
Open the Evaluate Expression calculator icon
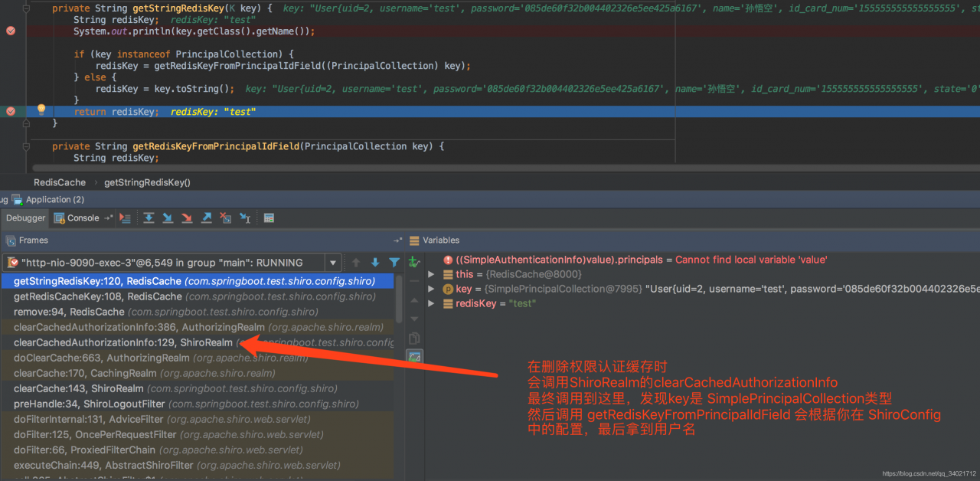coord(269,218)
